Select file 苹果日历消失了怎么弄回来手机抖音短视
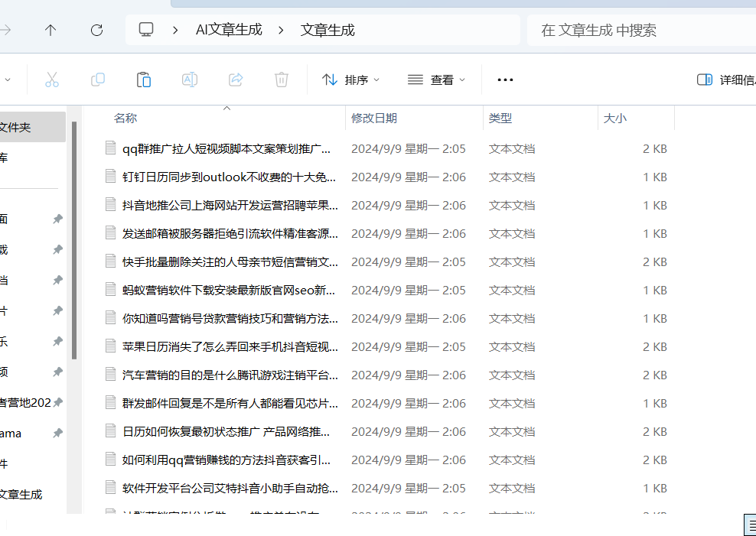 tap(230, 346)
